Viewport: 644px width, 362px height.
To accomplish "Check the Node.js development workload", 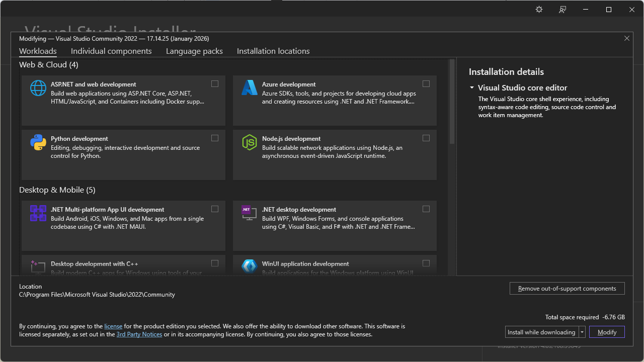I will (x=426, y=138).
